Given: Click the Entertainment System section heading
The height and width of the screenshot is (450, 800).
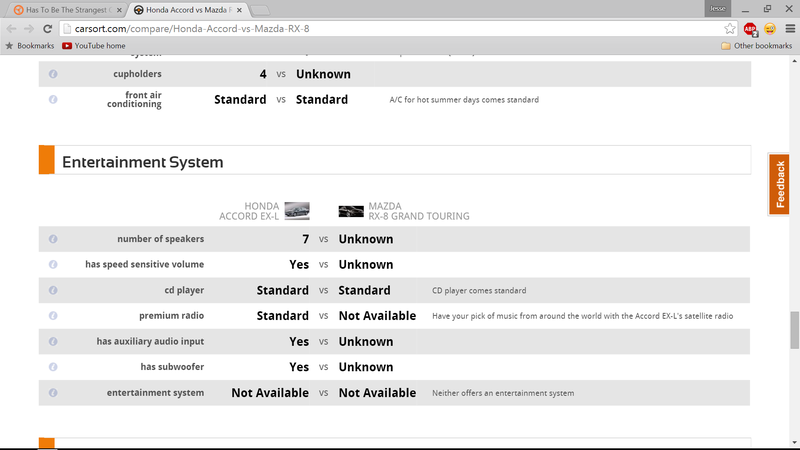Looking at the screenshot, I should (x=143, y=162).
